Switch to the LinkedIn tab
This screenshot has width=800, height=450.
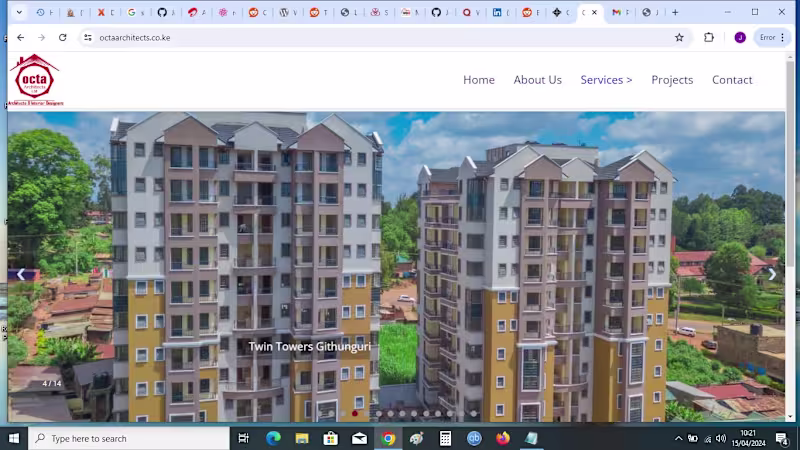[x=501, y=12]
